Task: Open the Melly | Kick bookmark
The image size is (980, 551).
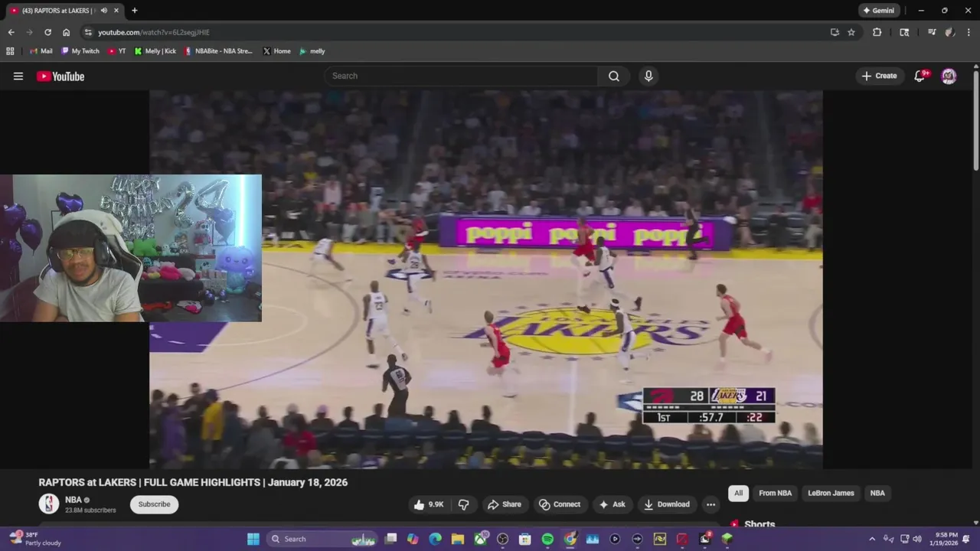Action: click(x=155, y=51)
